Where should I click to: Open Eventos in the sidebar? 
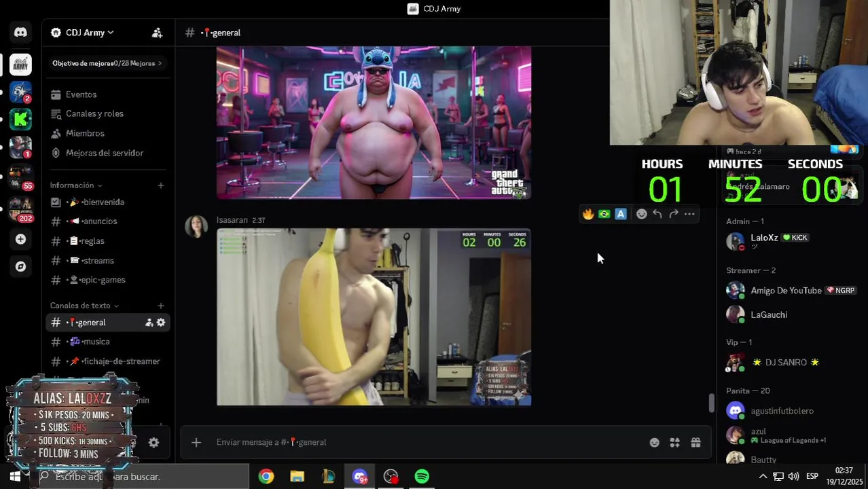pyautogui.click(x=107, y=94)
